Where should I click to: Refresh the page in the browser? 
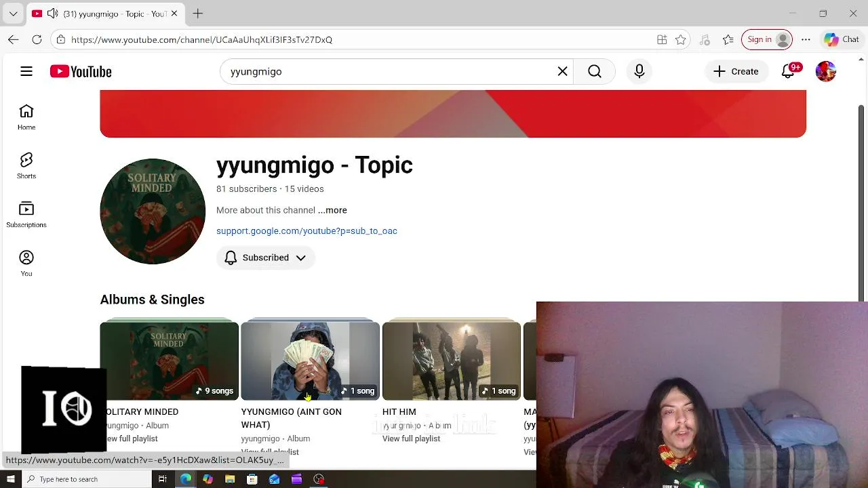click(37, 39)
